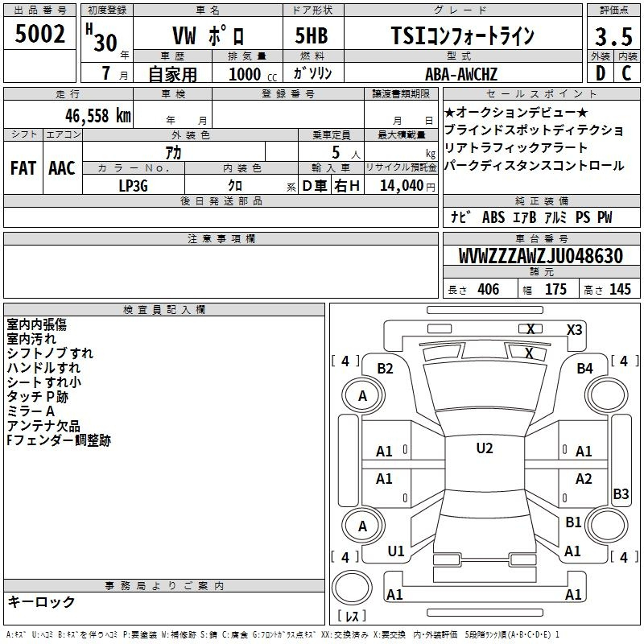
Task: Click inspector note ハンドルすれ
Action: pos(43,368)
